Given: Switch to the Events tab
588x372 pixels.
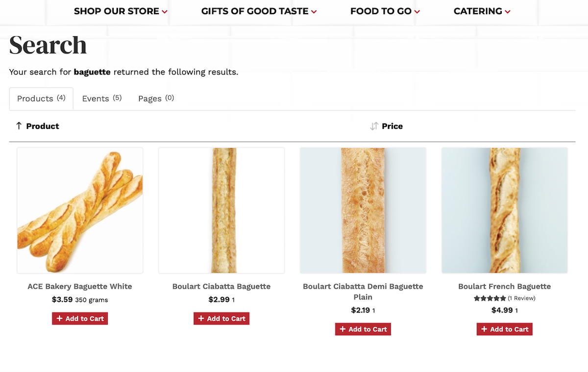Looking at the screenshot, I should [x=101, y=99].
